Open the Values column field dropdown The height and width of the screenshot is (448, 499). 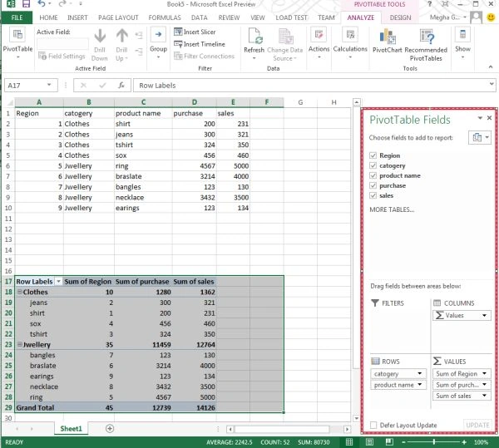pos(484,315)
